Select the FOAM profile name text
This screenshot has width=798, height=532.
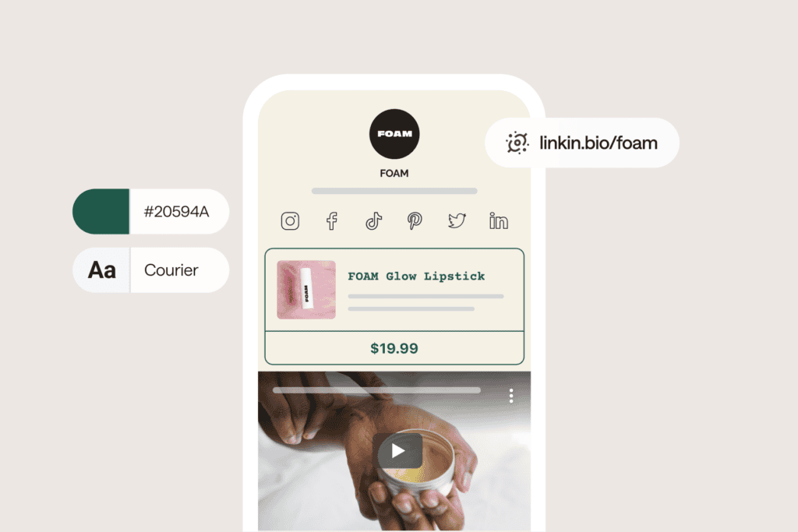394,174
